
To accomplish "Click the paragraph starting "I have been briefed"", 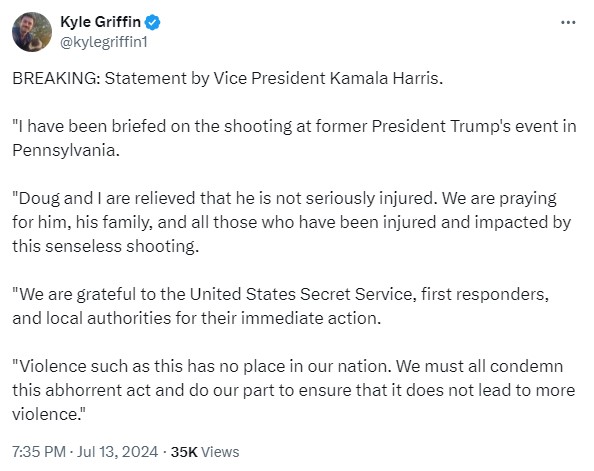I will coord(294,138).
